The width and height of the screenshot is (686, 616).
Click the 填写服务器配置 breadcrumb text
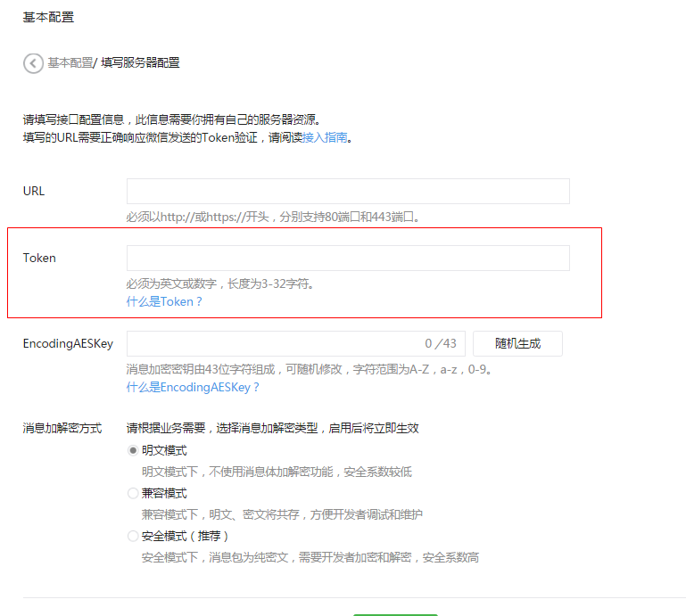140,63
